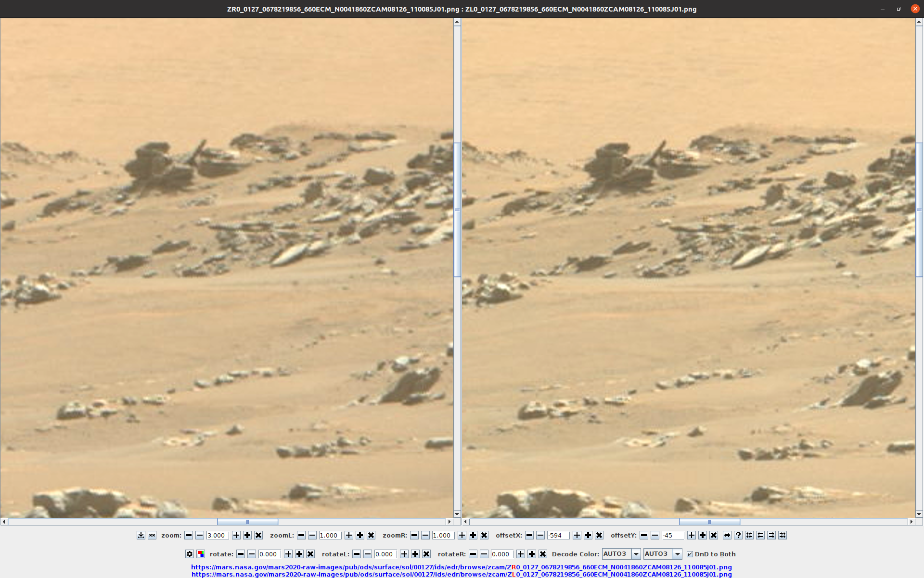The height and width of the screenshot is (578, 924).
Task: Click the RGB color squares icon
Action: coord(201,554)
